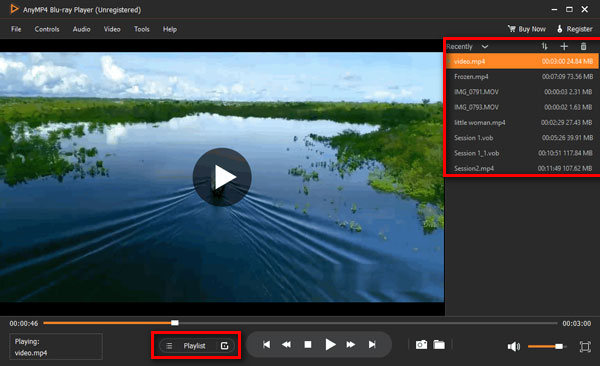The height and width of the screenshot is (366, 600).
Task: Click the big play button over the video
Action: pos(222,177)
